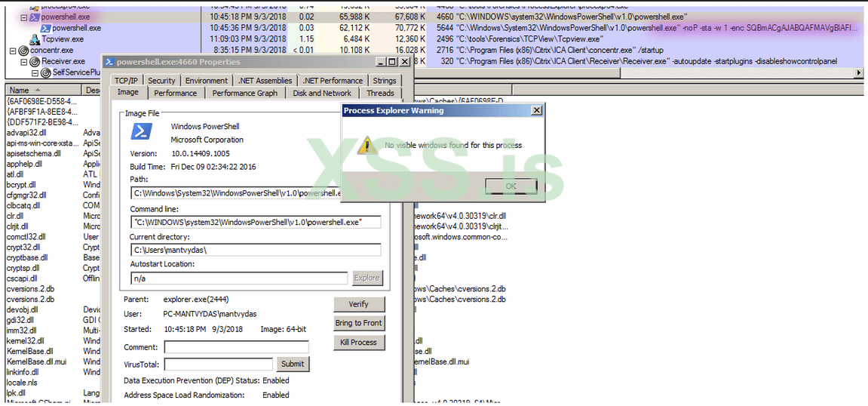
Task: Select apphelp.dll in the DLL list
Action: (24, 164)
